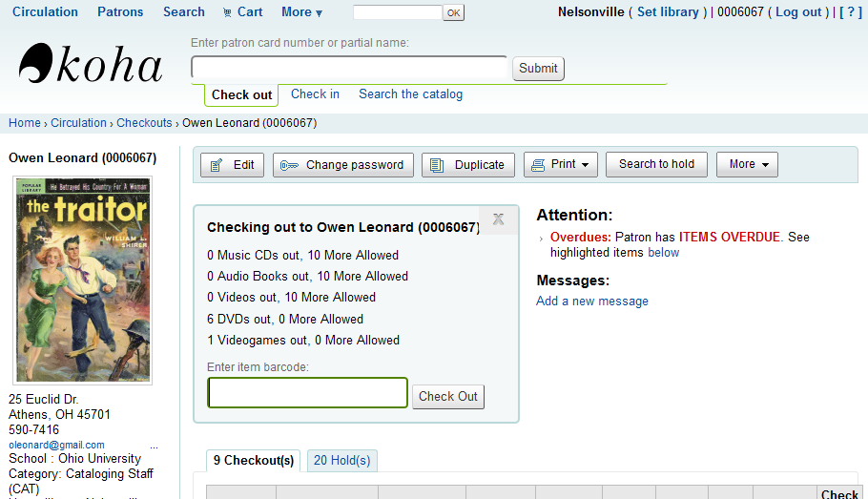Switch to the 20 Hold(s) tab

[341, 461]
